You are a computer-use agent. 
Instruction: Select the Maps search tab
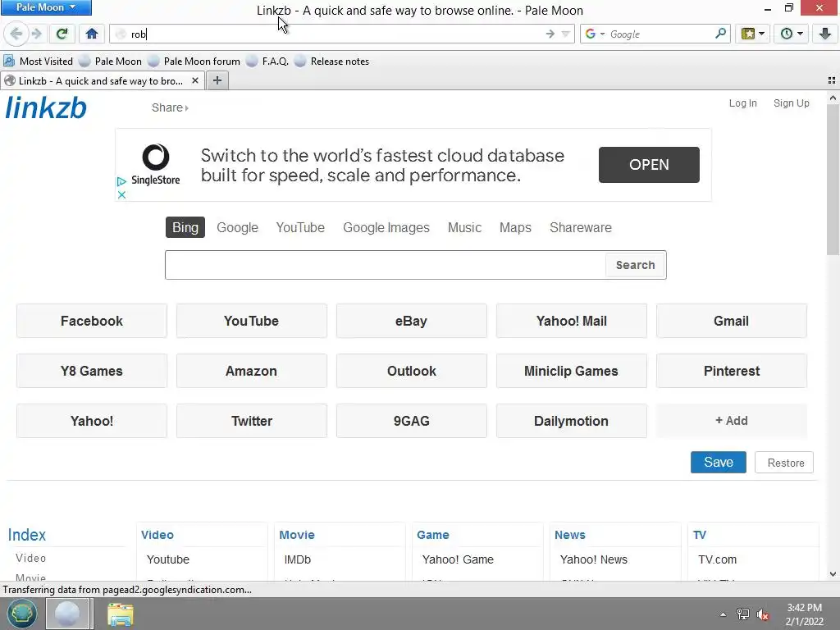[515, 228]
